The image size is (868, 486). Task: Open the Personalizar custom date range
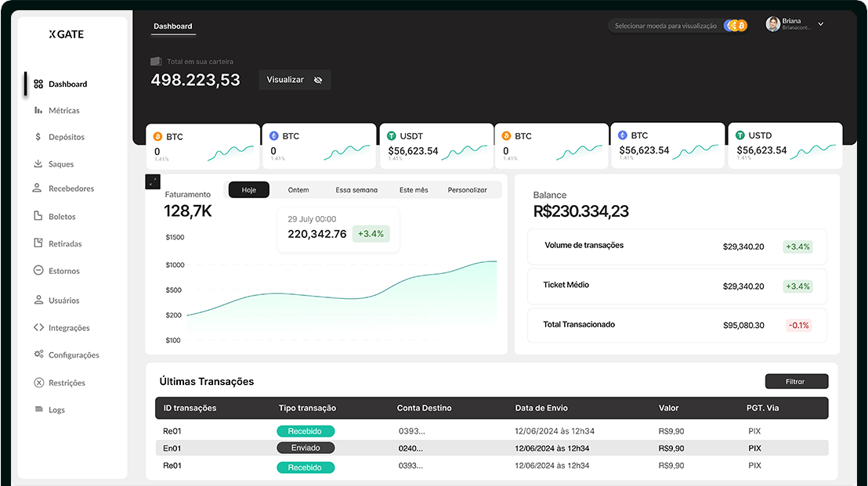click(467, 190)
